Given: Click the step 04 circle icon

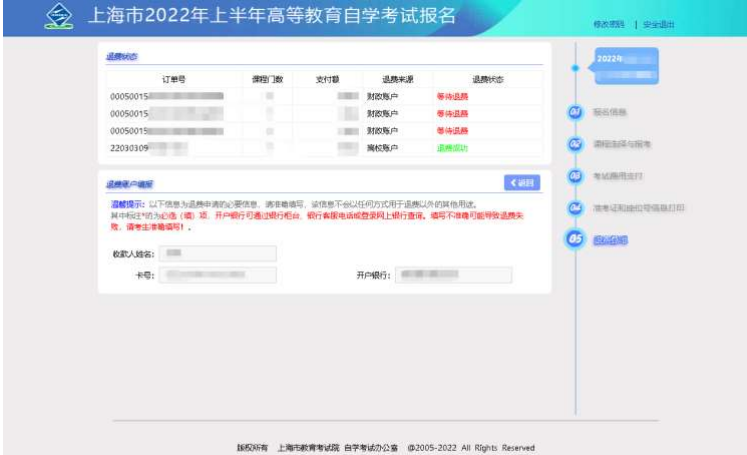Looking at the screenshot, I should pyautogui.click(x=575, y=207).
